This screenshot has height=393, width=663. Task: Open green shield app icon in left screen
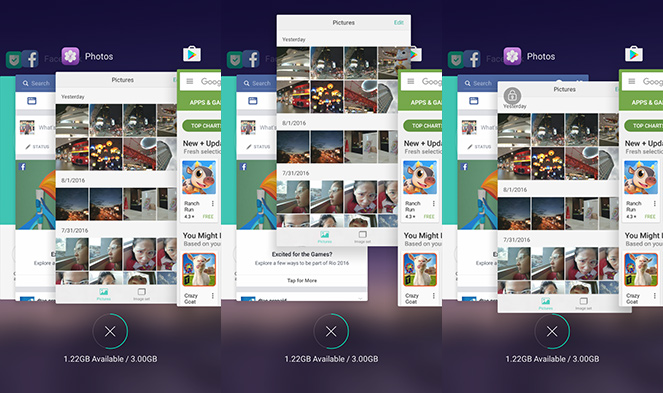pos(14,60)
